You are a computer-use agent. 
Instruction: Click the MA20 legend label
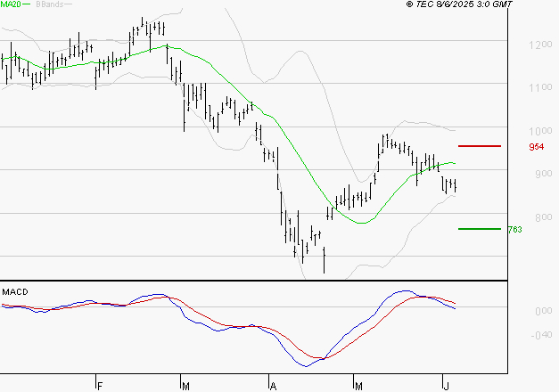[11, 4]
